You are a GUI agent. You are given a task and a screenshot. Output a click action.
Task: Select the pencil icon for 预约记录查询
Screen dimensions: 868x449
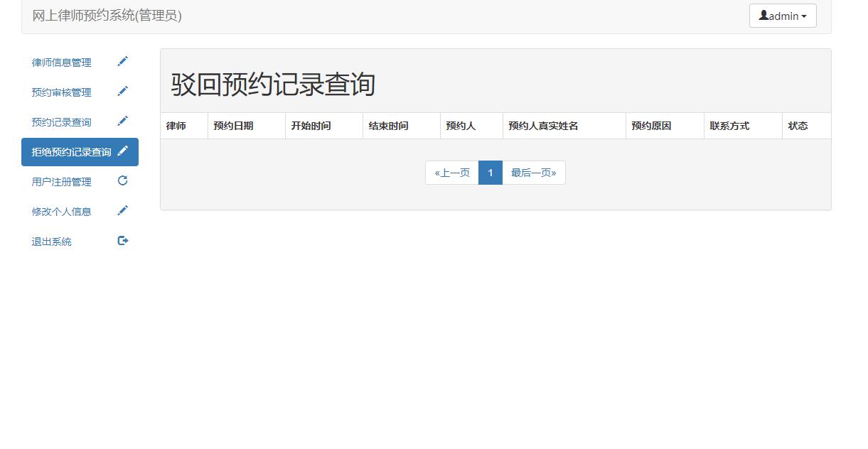pyautogui.click(x=122, y=121)
